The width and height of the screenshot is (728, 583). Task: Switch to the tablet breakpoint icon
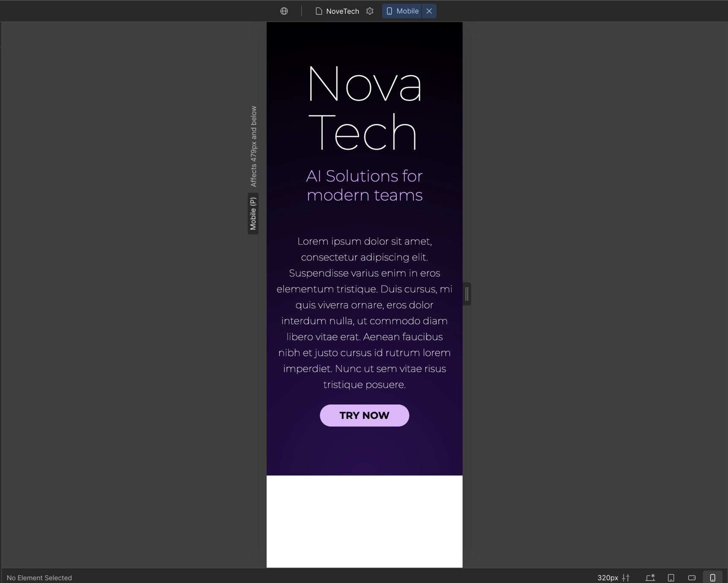pyautogui.click(x=671, y=577)
